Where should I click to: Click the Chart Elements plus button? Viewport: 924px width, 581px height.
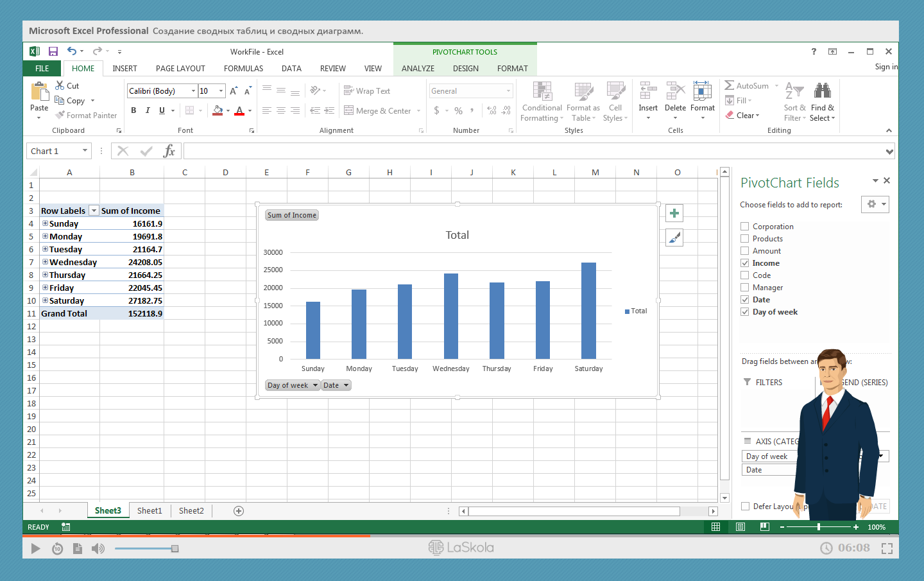click(674, 213)
